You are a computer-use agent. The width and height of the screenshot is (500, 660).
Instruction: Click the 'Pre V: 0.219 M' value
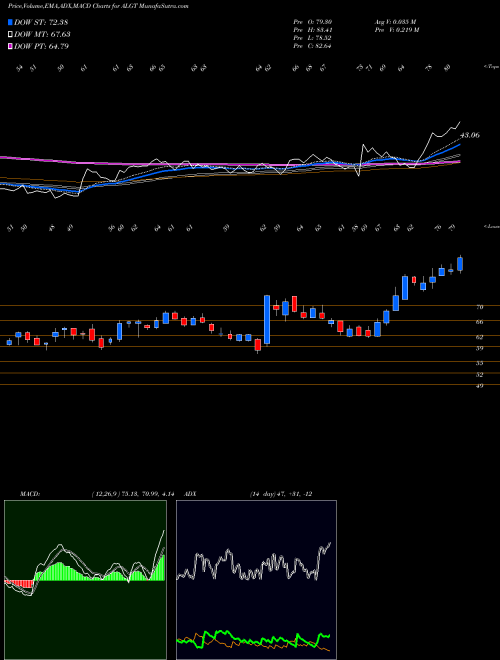pos(396,30)
